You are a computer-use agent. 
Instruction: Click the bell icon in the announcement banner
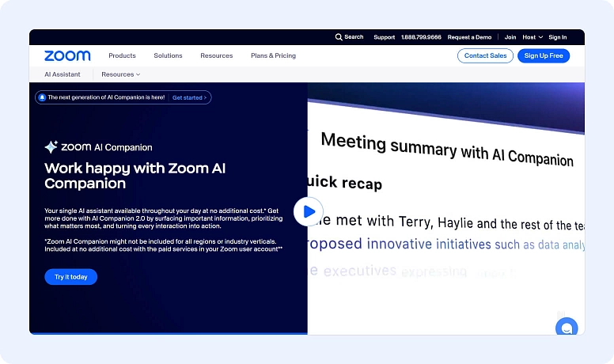point(42,97)
